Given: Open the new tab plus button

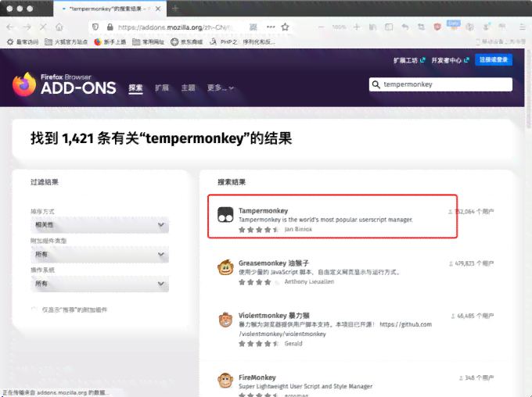Looking at the screenshot, I should point(175,9).
